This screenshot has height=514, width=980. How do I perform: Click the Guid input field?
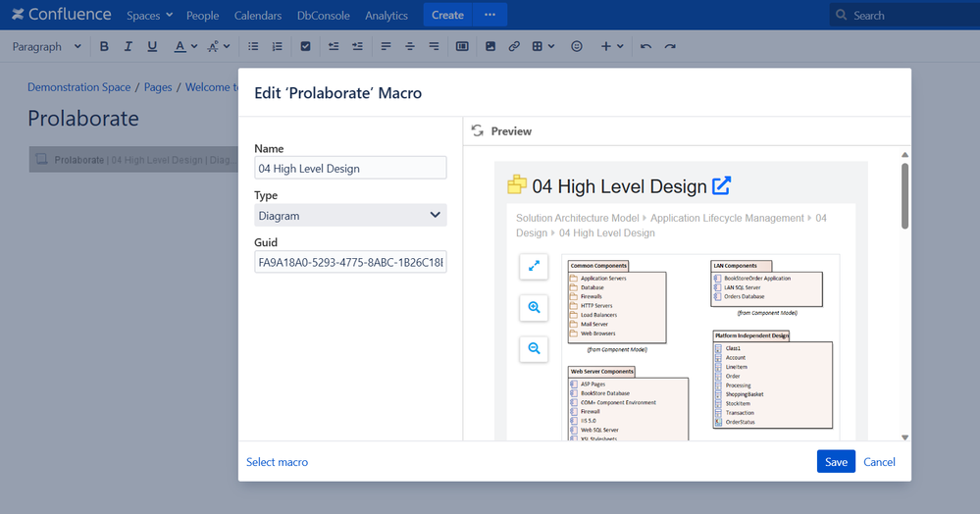coord(350,262)
